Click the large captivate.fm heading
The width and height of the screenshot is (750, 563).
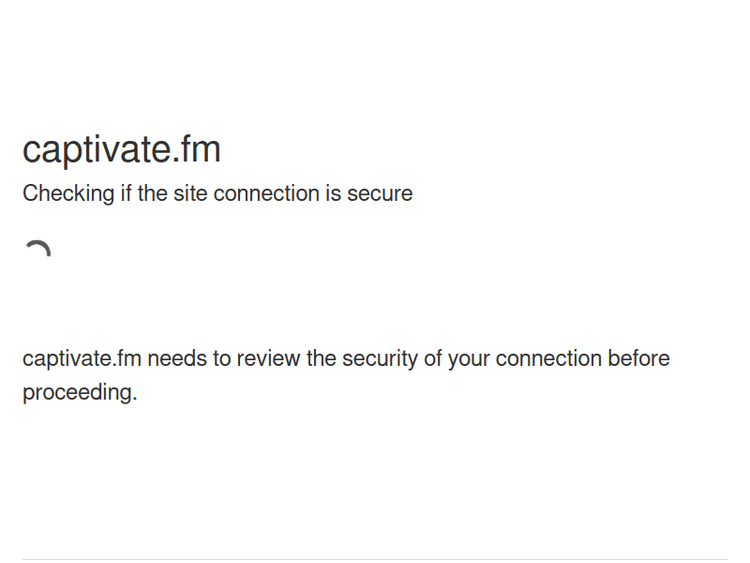[121, 150]
